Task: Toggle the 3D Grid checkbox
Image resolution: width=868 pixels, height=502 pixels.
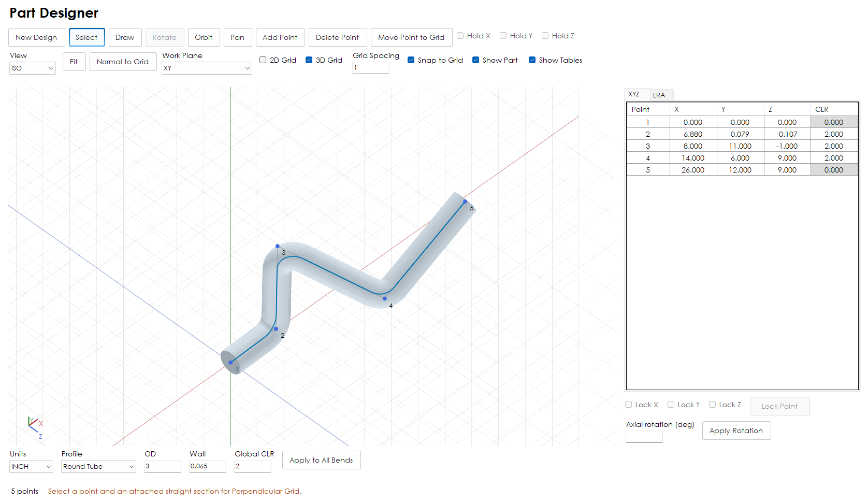Action: pyautogui.click(x=309, y=60)
